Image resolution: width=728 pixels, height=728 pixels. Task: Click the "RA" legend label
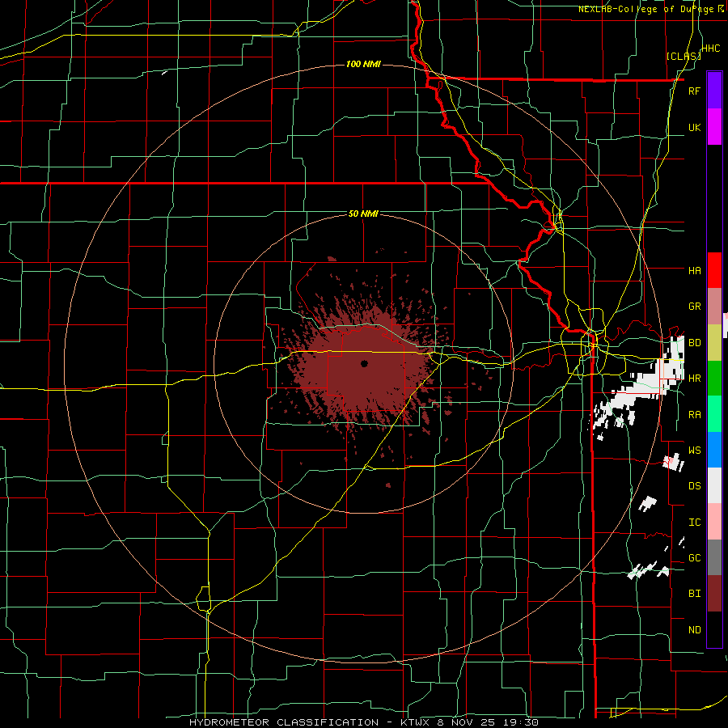pos(694,415)
